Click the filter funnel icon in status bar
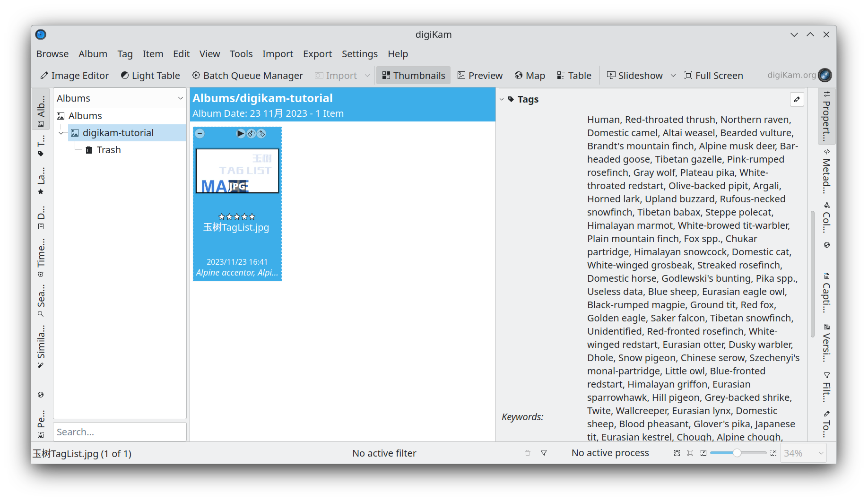Screen dimensions: 868x501 544,453
